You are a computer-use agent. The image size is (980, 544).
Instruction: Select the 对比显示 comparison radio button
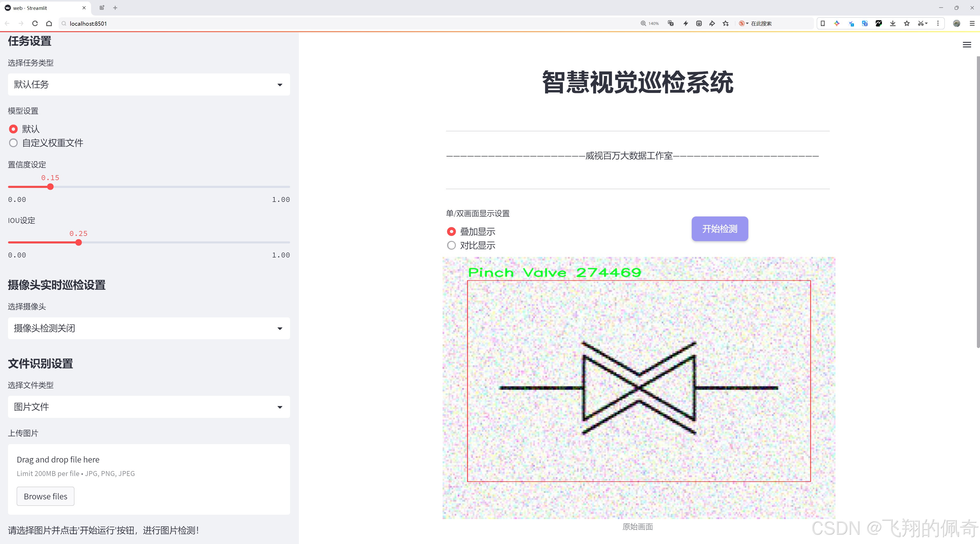[x=451, y=245]
